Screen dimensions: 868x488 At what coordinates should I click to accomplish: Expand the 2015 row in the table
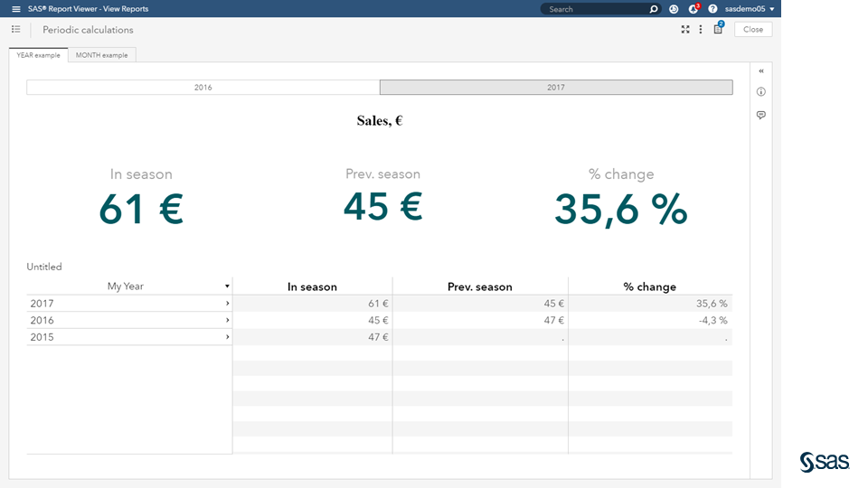point(227,337)
